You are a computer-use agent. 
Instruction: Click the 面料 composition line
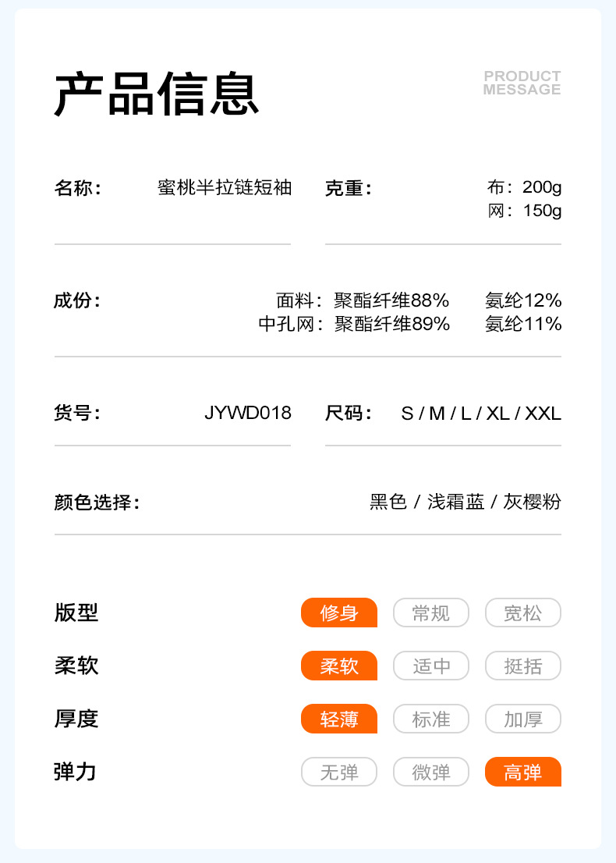418,300
